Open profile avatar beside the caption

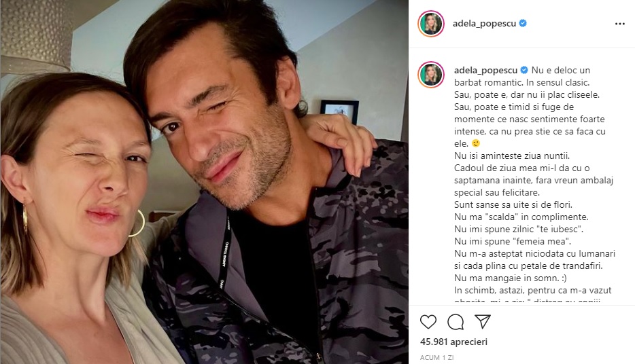click(431, 75)
